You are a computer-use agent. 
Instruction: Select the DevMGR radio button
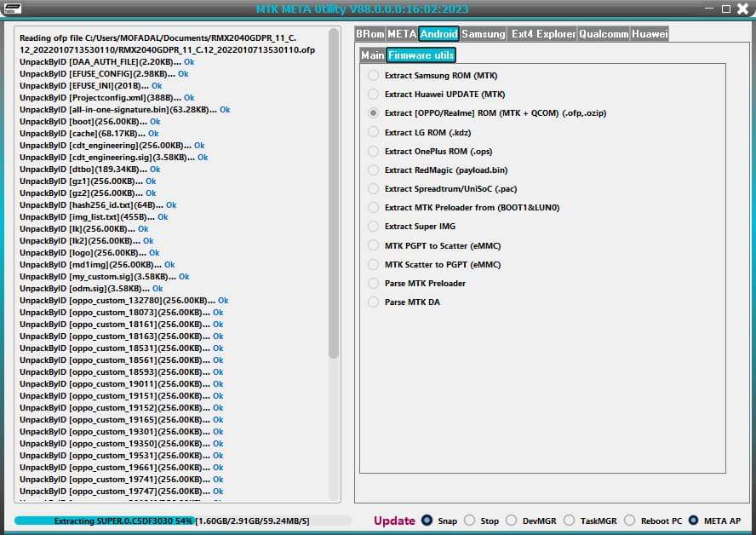pos(512,520)
